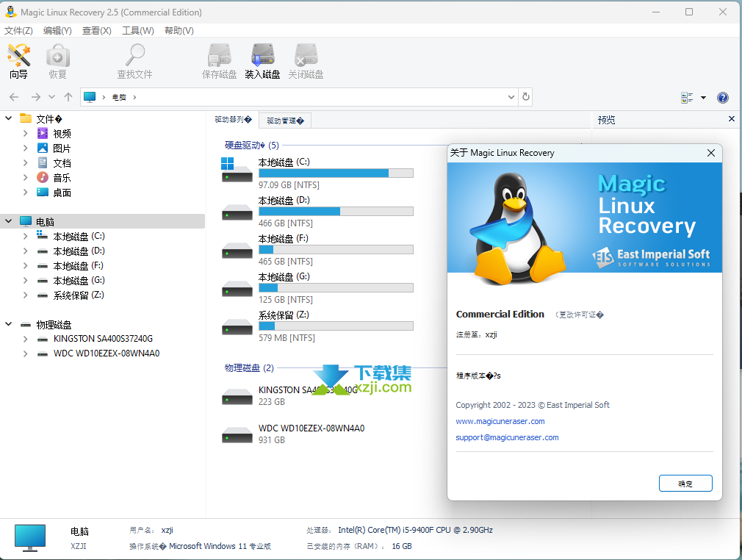This screenshot has width=742, height=560.
Task: Click the 装入磁盘 mount disk icon
Action: click(x=262, y=61)
